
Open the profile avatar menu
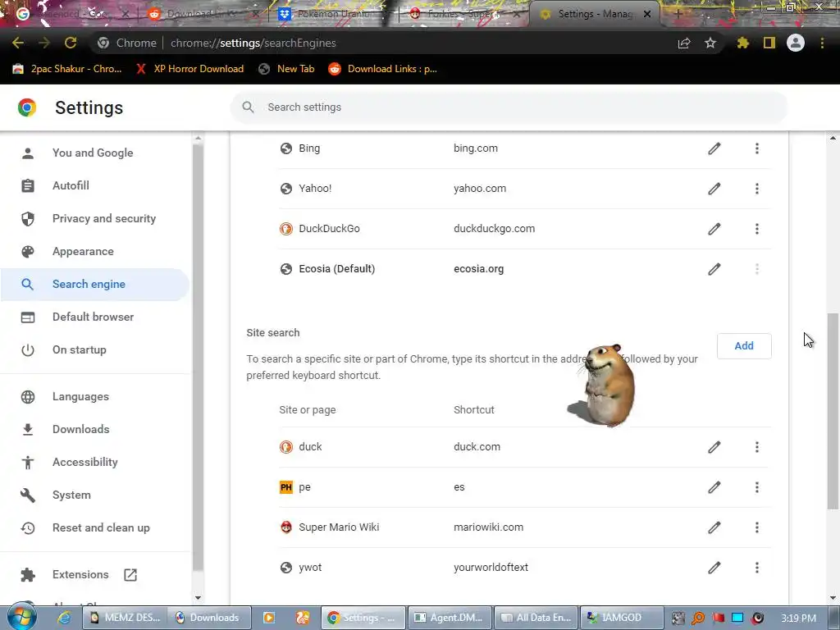coord(796,43)
